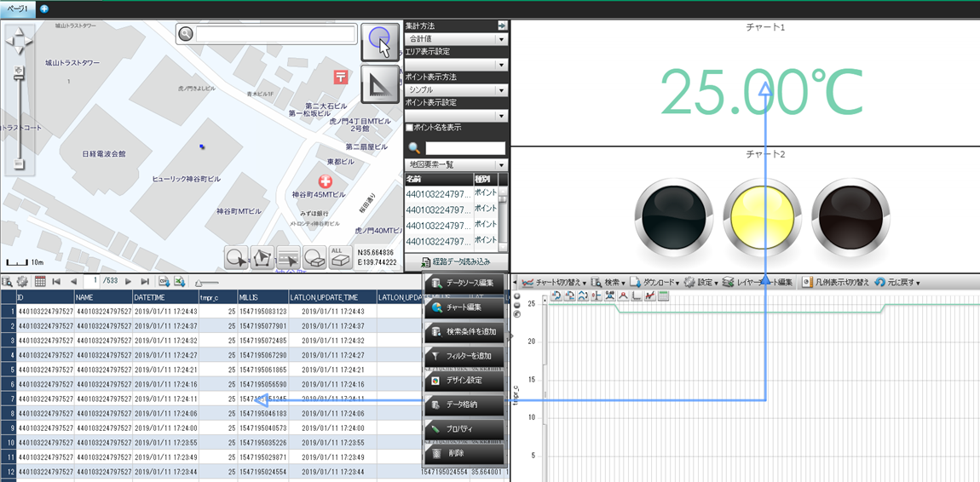Screen dimensions: 980x482
Task: Click the chart zoom-in plus icon
Action: tap(517, 298)
